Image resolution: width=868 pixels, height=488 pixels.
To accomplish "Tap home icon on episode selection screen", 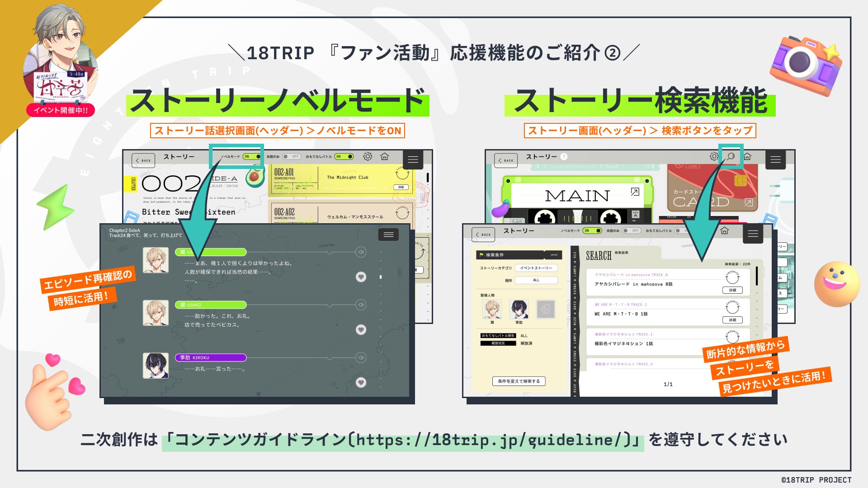I will pos(385,156).
